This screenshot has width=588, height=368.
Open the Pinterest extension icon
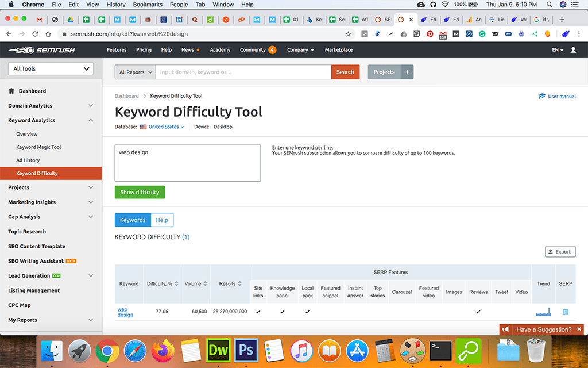click(430, 34)
